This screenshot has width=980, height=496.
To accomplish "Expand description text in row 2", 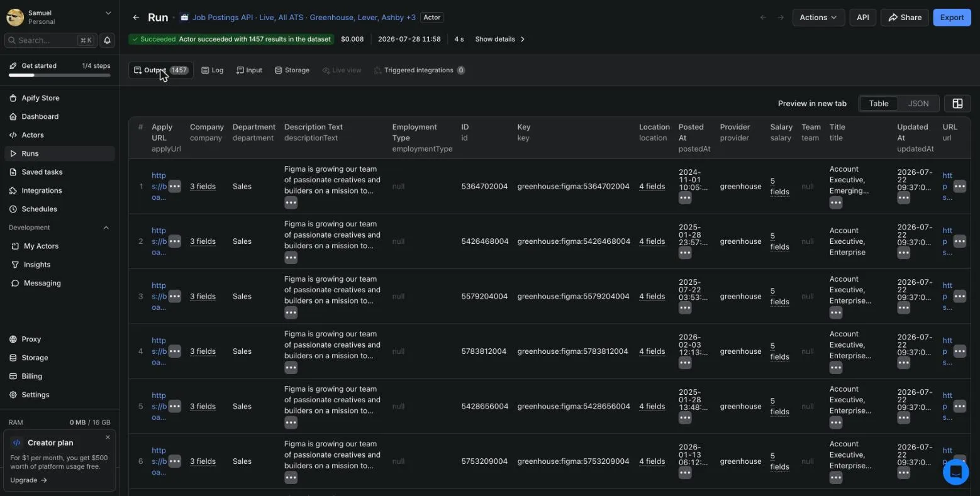I will pos(291,258).
